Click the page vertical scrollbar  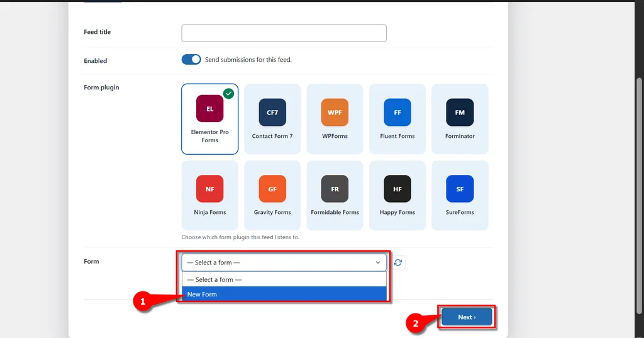tap(639, 195)
